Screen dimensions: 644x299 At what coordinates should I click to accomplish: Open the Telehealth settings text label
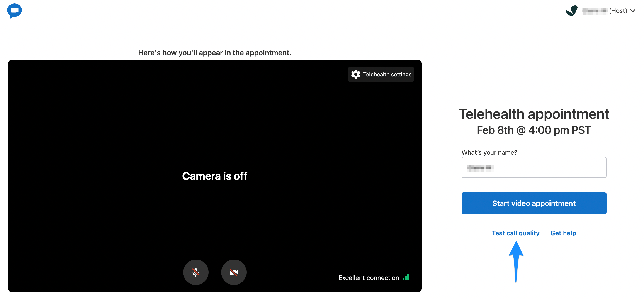coord(387,75)
